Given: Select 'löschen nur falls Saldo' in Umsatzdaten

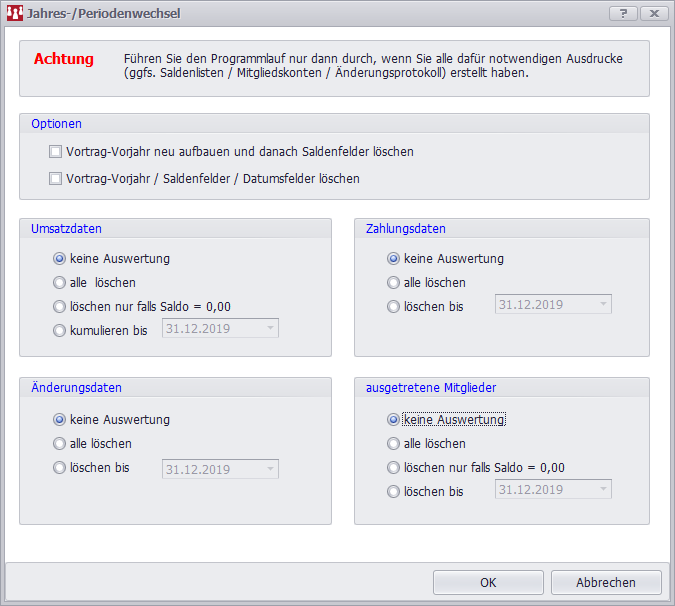Looking at the screenshot, I should pos(59,306).
